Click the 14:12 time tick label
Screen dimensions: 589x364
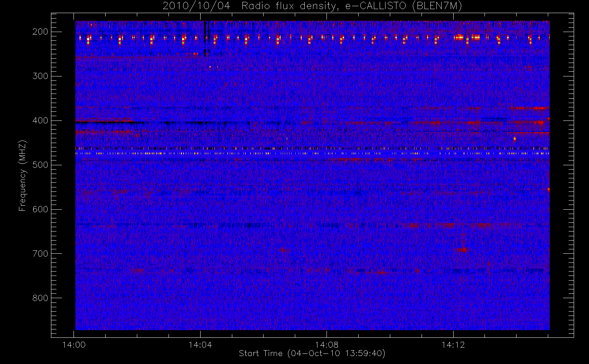pos(453,345)
